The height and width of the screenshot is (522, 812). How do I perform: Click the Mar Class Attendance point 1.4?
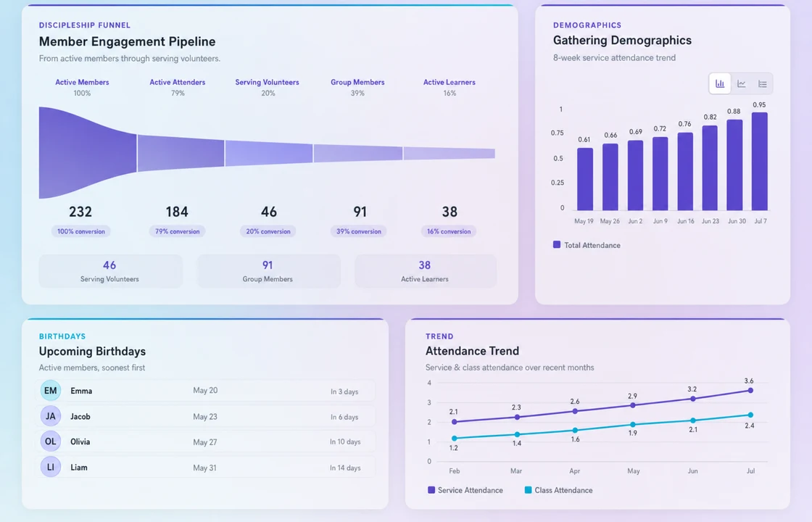pos(517,434)
